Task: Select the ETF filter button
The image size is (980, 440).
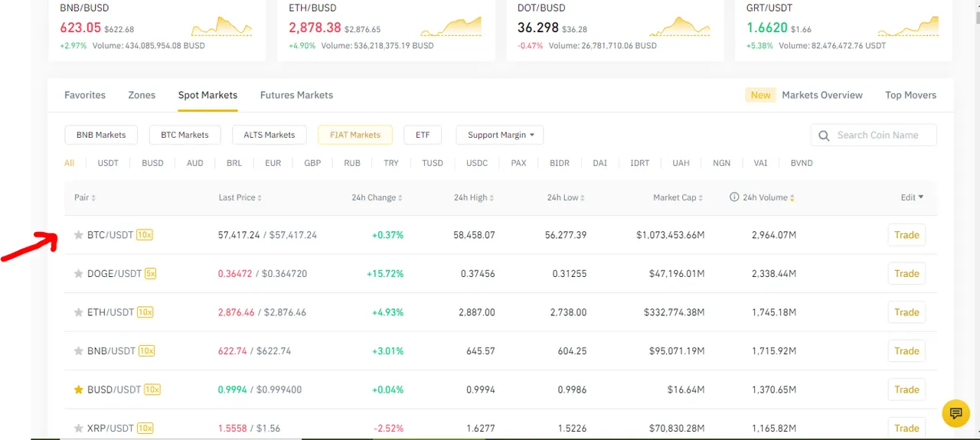Action: [x=423, y=135]
